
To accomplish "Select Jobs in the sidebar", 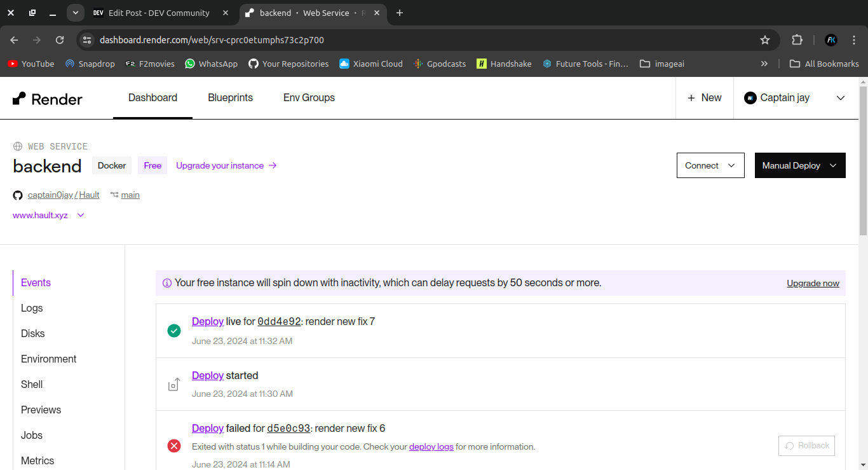I will (32, 436).
